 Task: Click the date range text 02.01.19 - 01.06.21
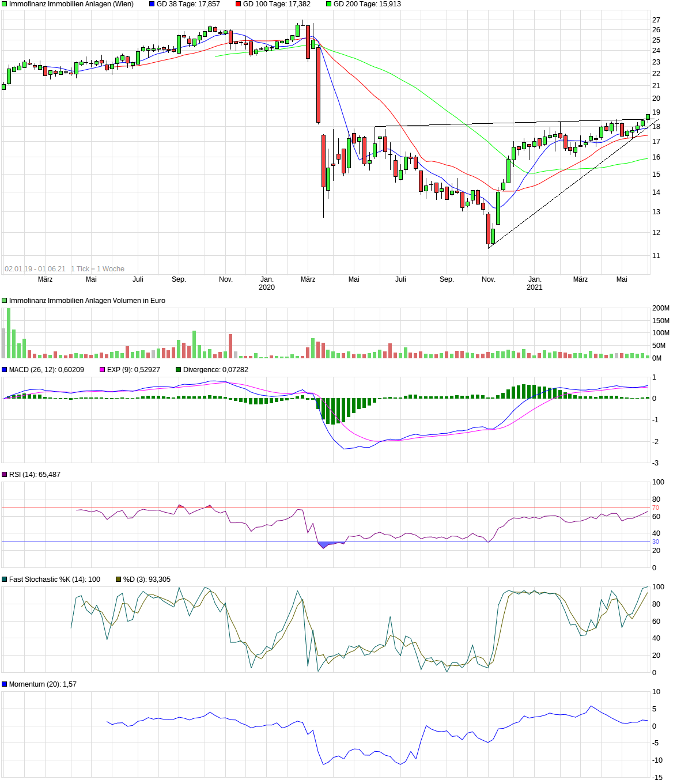pyautogui.click(x=35, y=269)
